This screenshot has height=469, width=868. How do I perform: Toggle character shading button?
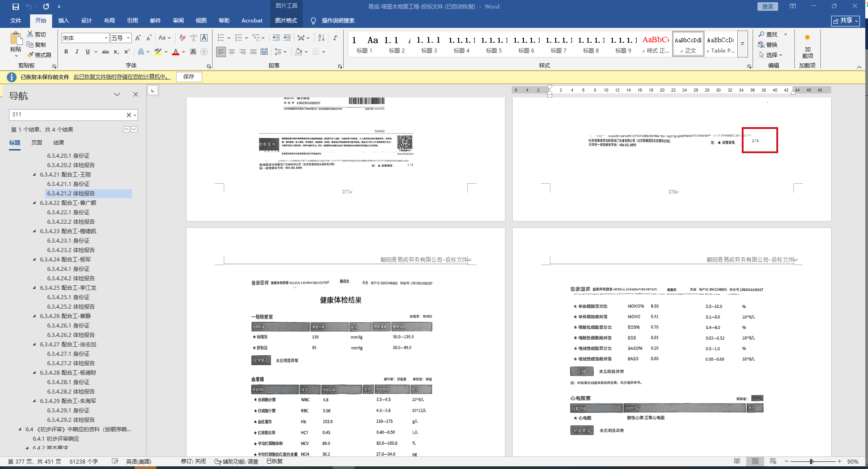[193, 52]
